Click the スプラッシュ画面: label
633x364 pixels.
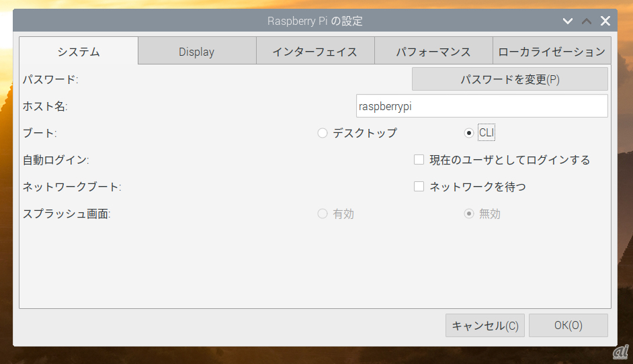[x=67, y=214]
